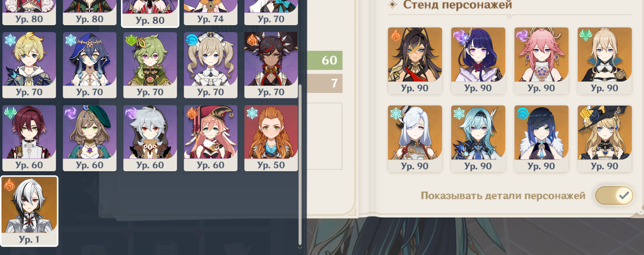Image resolution: width=644 pixels, height=255 pixels.
Task: Select the pink-haired Electro fox showcase slot
Action: pos(541,60)
